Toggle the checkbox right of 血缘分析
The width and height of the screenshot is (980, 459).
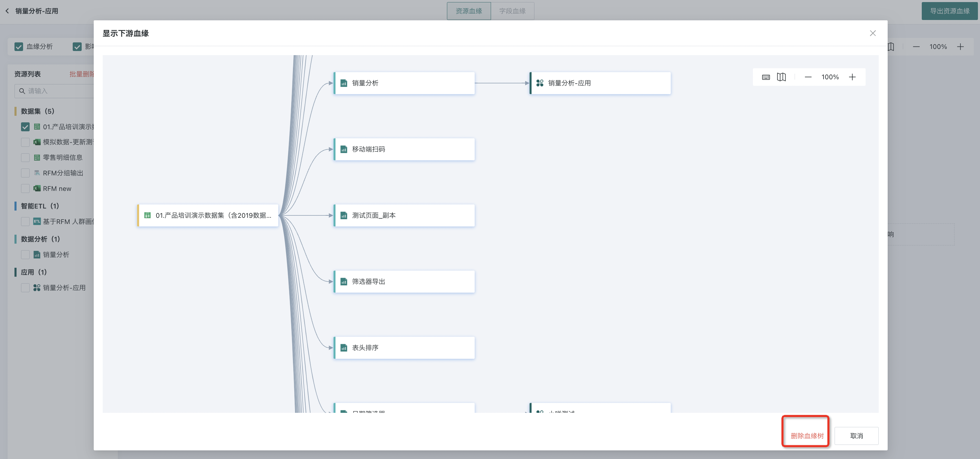(77, 47)
